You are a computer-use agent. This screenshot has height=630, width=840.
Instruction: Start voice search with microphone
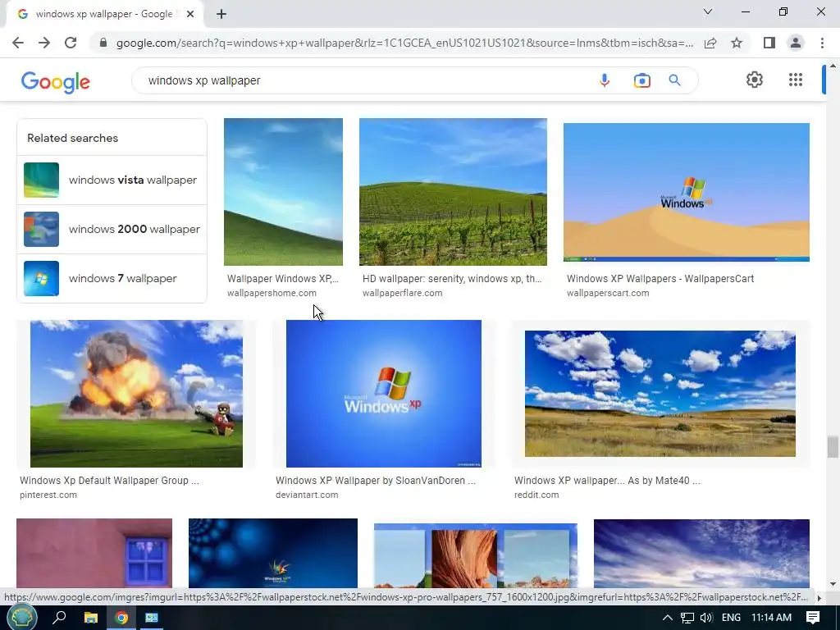coord(605,80)
